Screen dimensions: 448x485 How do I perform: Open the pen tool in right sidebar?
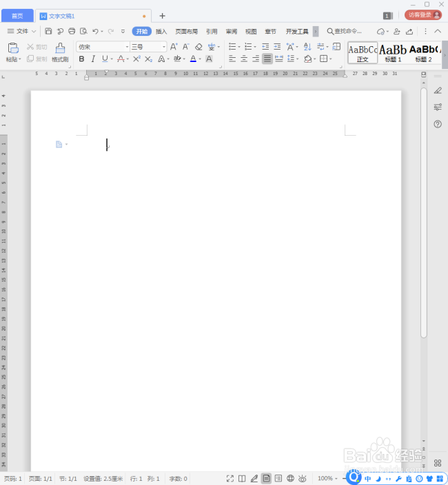click(x=438, y=90)
